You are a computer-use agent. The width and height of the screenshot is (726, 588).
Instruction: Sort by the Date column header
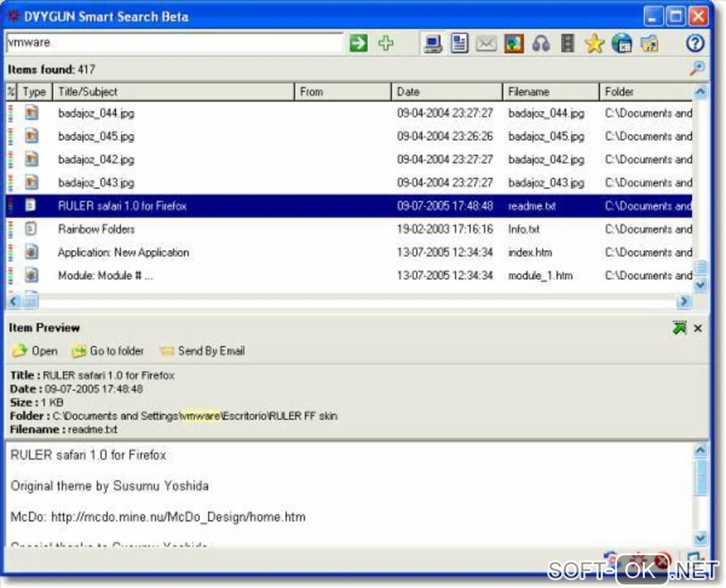[x=447, y=92]
